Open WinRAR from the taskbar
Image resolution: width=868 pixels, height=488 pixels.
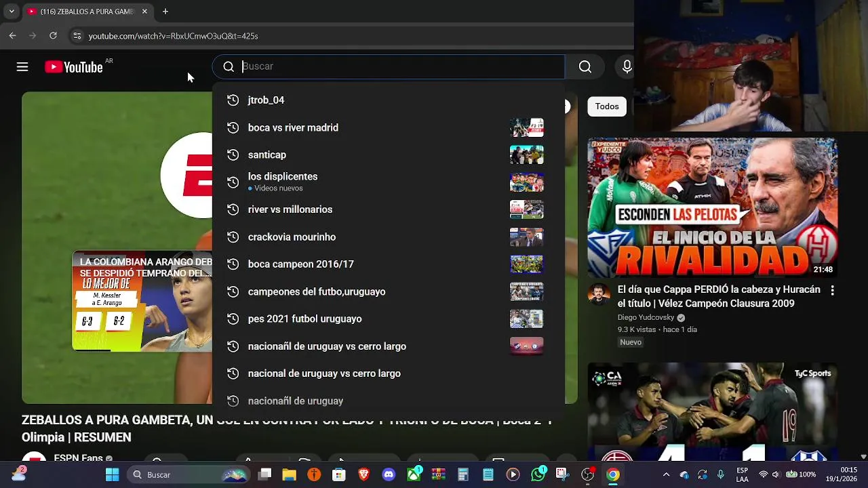[x=438, y=474]
